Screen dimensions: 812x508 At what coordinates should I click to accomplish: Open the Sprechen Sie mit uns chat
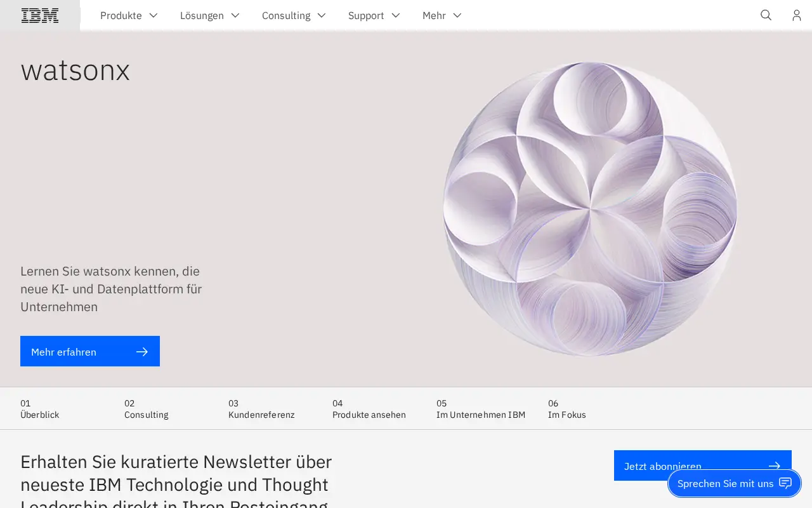pos(735,483)
